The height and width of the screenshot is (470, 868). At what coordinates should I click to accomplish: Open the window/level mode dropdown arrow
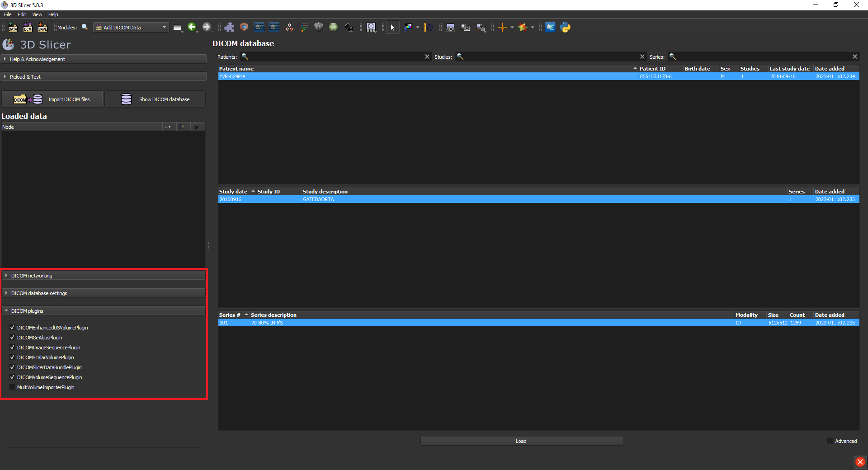418,27
